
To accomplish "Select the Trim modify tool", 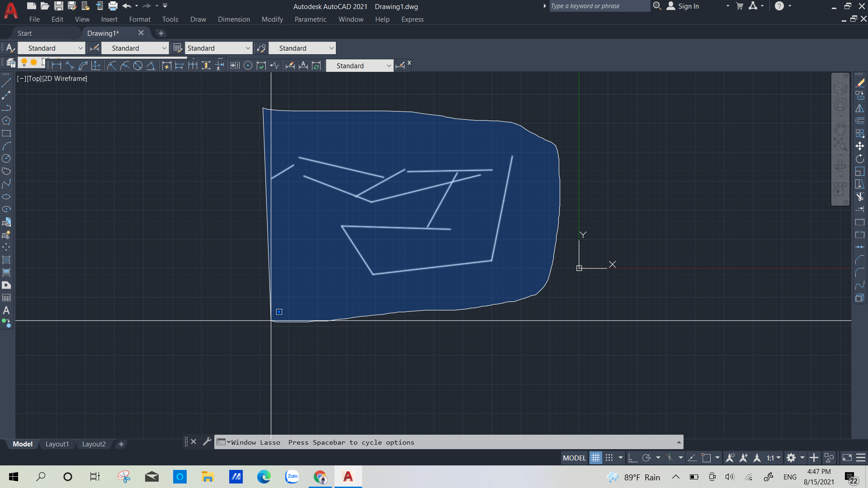I will pyautogui.click(x=860, y=197).
